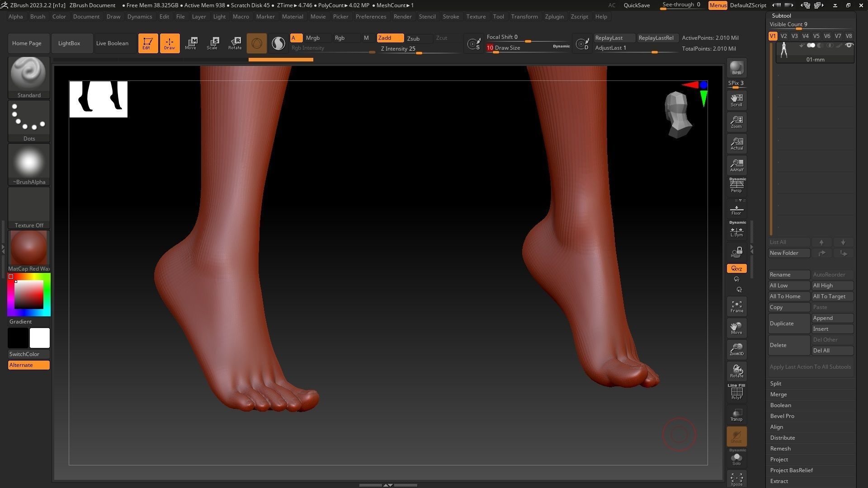The image size is (868, 488).
Task: Click the white secondary color swatch
Action: click(40, 338)
